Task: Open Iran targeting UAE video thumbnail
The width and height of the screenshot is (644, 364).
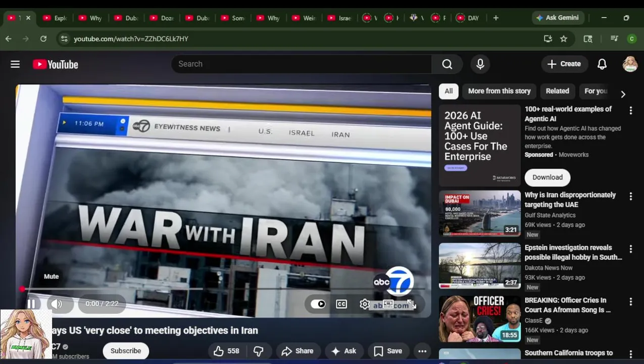Action: pos(480,213)
